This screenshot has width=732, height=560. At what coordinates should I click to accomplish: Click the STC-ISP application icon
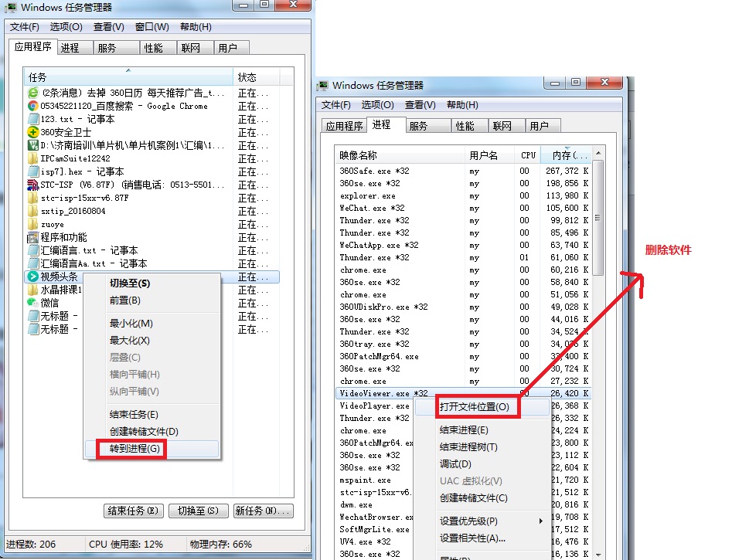pyautogui.click(x=32, y=185)
